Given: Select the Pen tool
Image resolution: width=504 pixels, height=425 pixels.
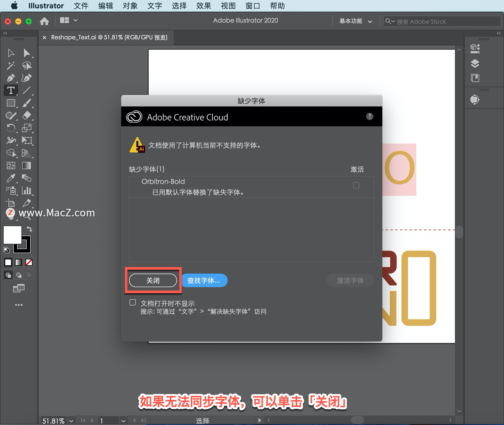Looking at the screenshot, I should [10, 78].
